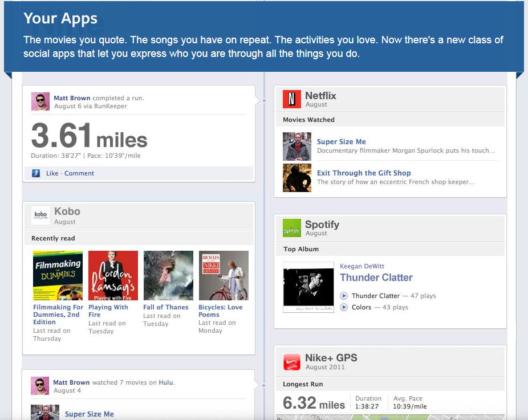The height and width of the screenshot is (420, 528).
Task: Like the RunKeeper run post
Action: coord(52,173)
